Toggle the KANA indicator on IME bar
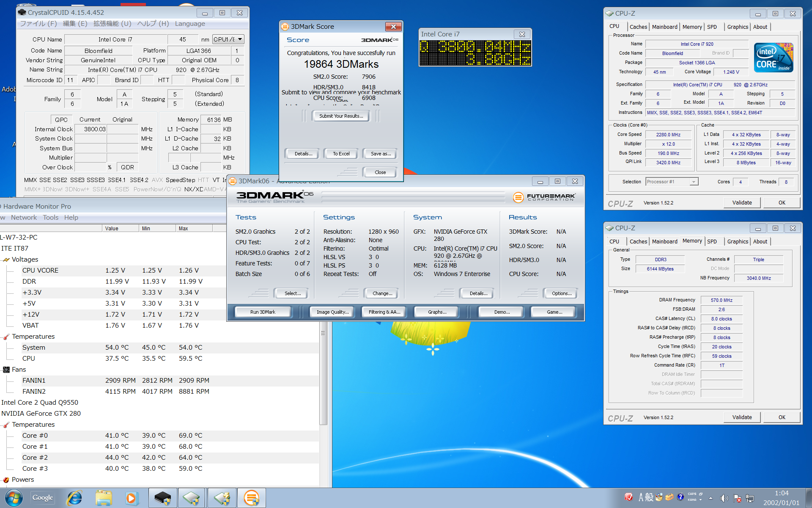812x508 pixels. [x=692, y=500]
